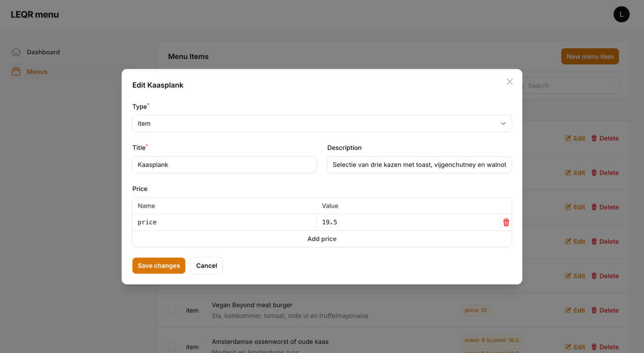
Task: Open the user avatar menu
Action: pyautogui.click(x=621, y=14)
